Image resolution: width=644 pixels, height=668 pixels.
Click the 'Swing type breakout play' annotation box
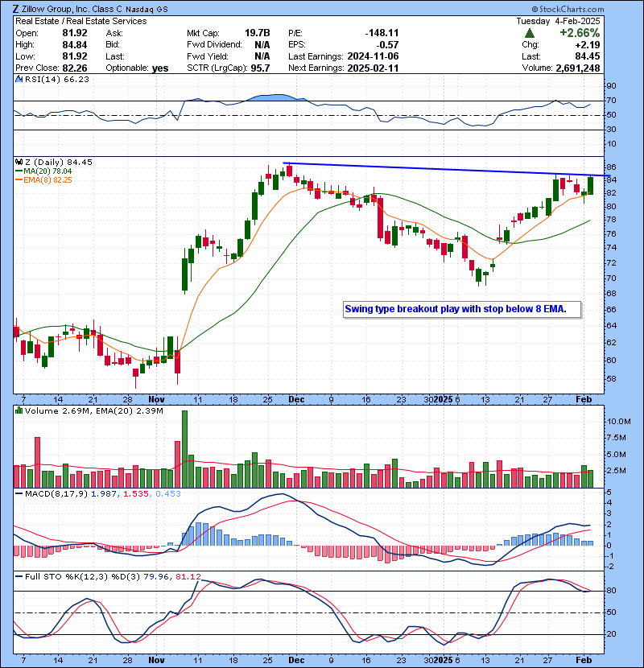point(462,309)
